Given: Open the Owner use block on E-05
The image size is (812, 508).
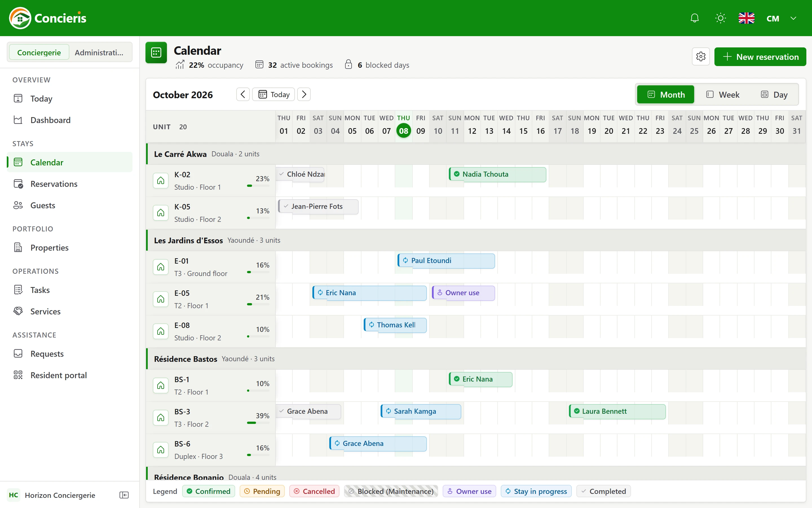Looking at the screenshot, I should pyautogui.click(x=463, y=293).
